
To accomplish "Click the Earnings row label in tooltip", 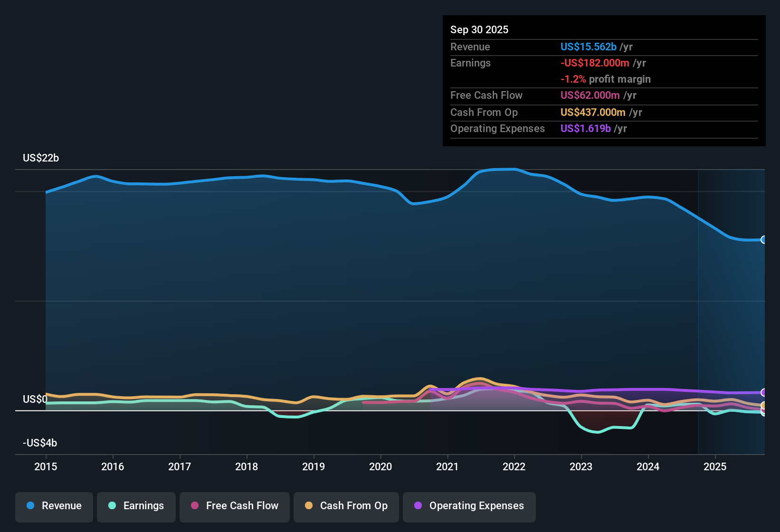I will click(471, 63).
